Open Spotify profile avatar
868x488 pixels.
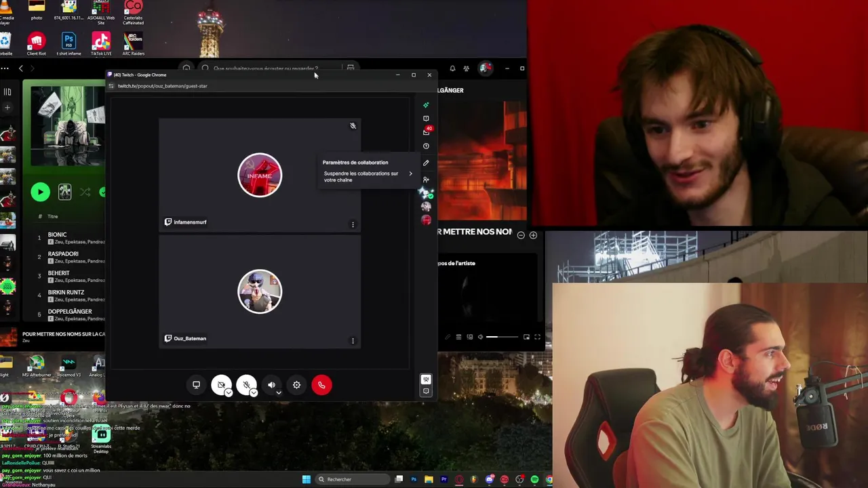[x=486, y=68]
